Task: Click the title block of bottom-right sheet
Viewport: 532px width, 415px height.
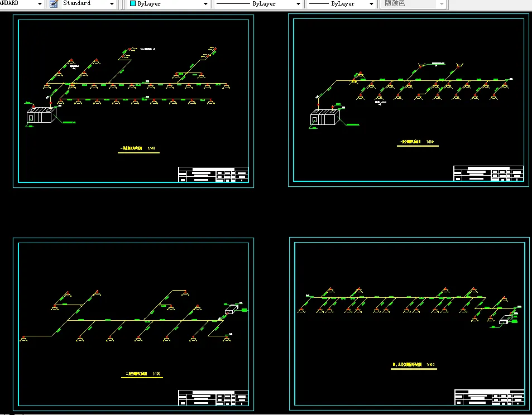Action: click(x=490, y=397)
